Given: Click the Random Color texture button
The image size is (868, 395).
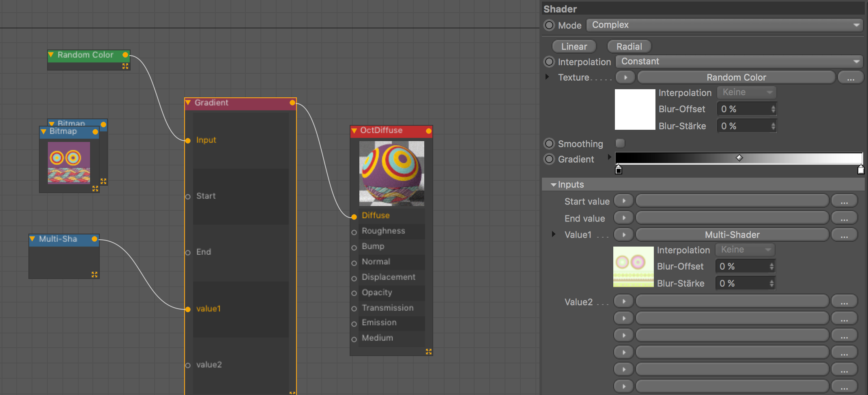Looking at the screenshot, I should (736, 77).
